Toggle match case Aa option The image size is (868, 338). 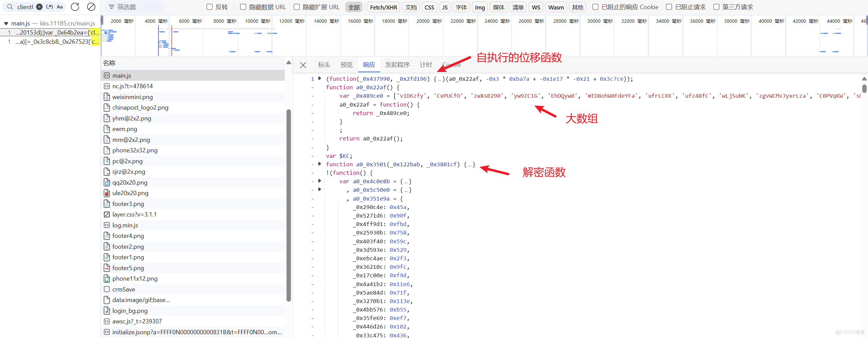pyautogui.click(x=60, y=7)
